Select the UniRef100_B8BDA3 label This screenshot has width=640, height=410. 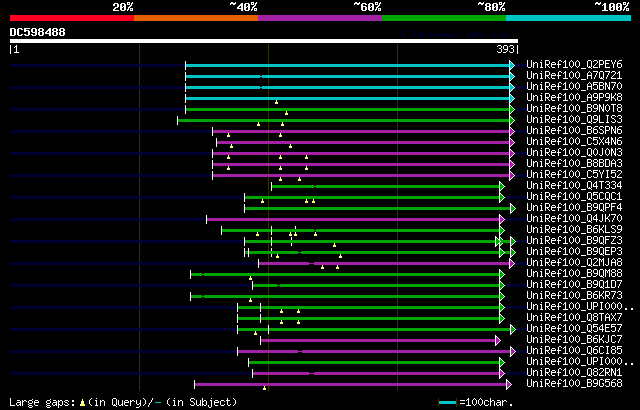(574, 164)
